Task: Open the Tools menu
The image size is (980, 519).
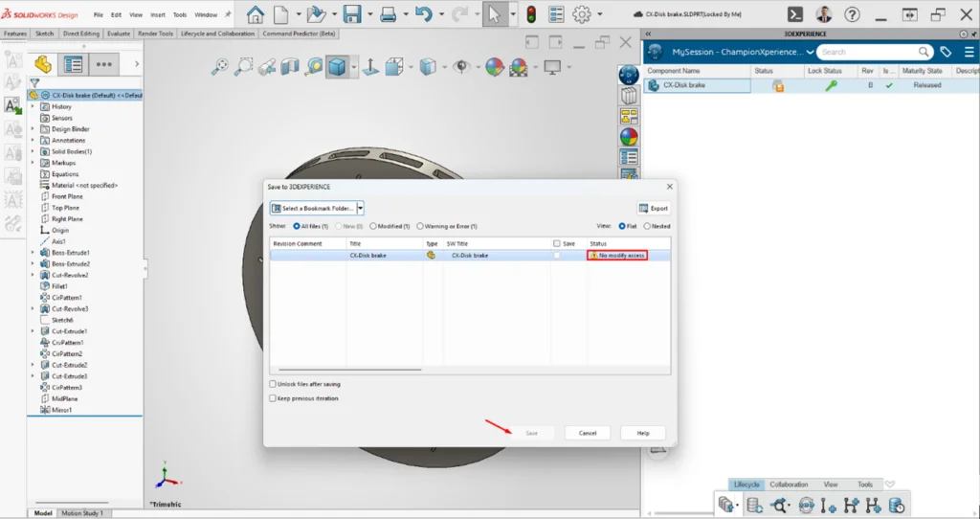Action: [179, 14]
